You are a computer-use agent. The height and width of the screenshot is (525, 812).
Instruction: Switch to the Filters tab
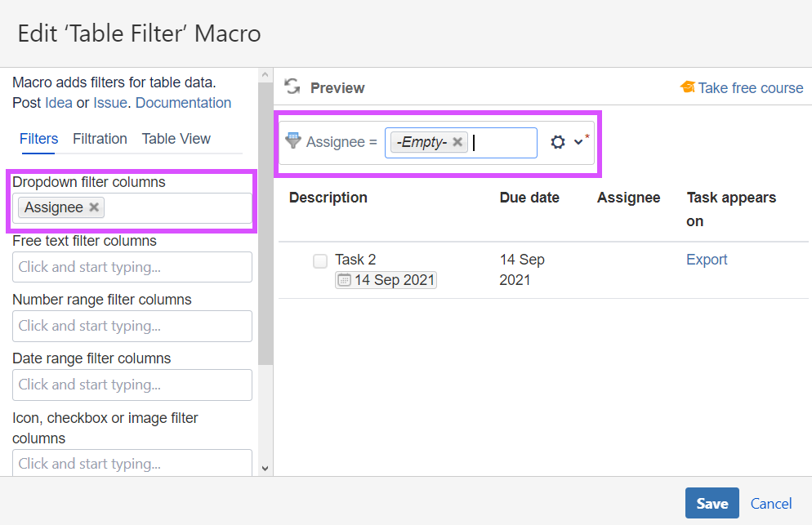(x=39, y=139)
